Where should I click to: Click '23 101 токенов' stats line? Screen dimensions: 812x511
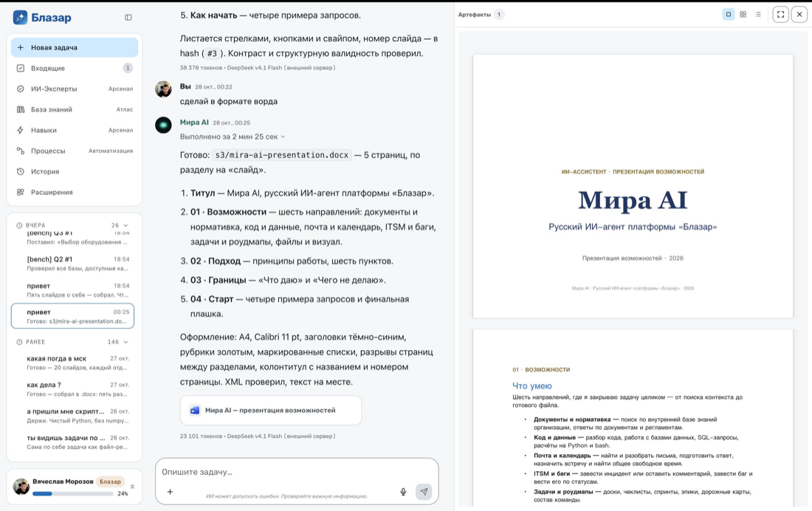coord(258,436)
